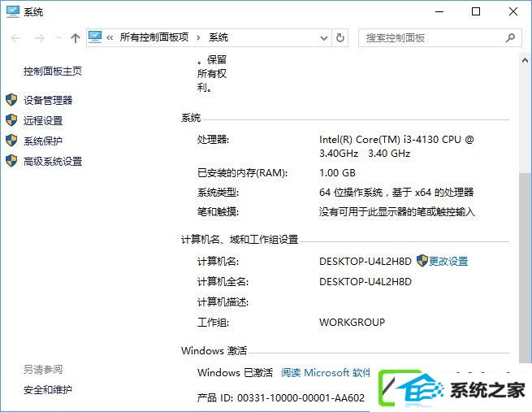This screenshot has height=412, width=532.
Task: Open 设备管理器 link
Action: tap(48, 100)
